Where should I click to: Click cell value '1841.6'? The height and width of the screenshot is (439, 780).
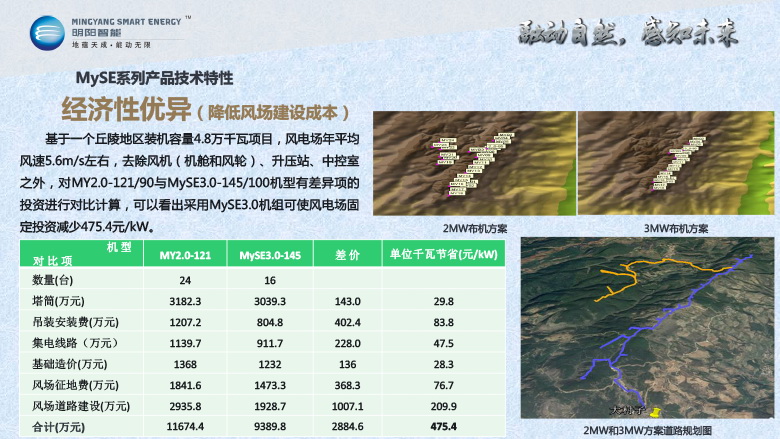pyautogui.click(x=185, y=385)
